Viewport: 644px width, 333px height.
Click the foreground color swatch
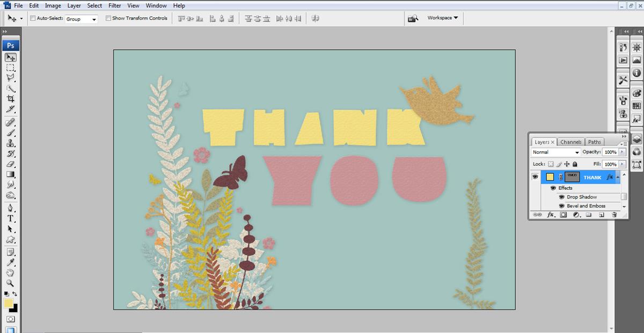pyautogui.click(x=9, y=304)
